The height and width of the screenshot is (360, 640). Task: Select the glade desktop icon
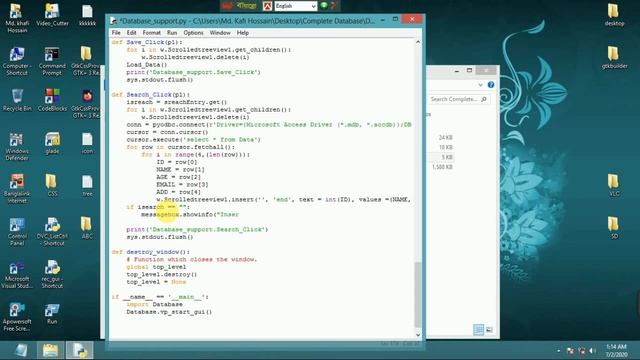52,143
